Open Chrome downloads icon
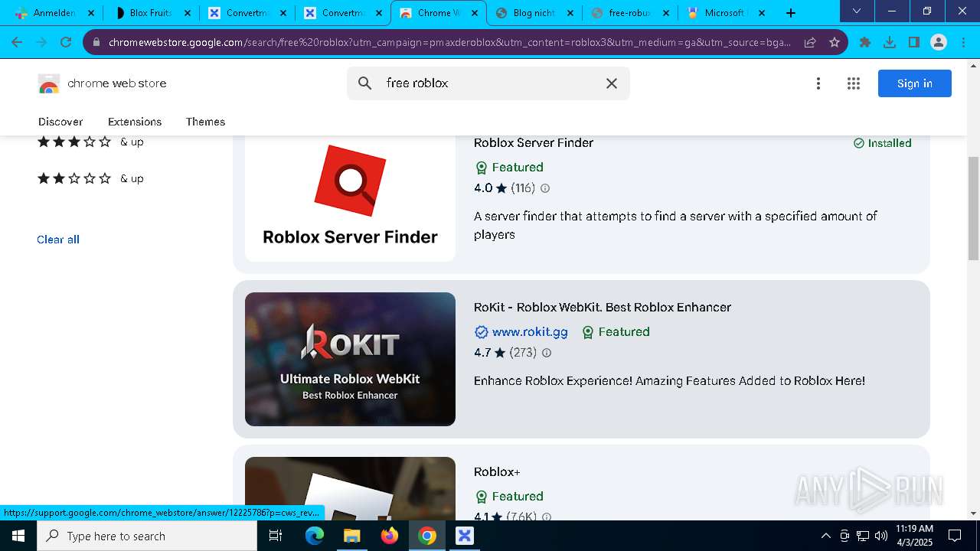 [890, 42]
